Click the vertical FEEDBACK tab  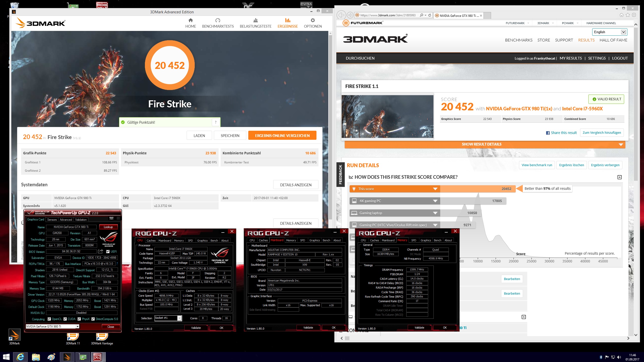point(340,174)
